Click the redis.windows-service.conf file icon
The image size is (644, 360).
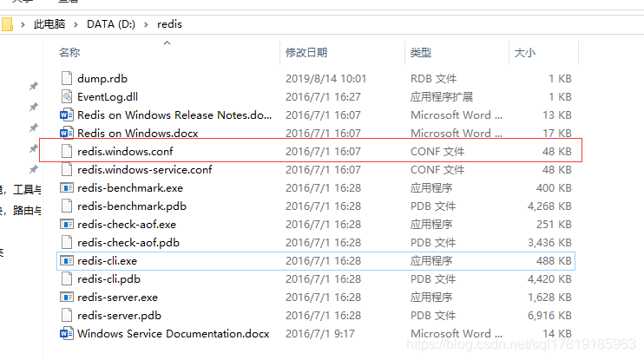[67, 169]
